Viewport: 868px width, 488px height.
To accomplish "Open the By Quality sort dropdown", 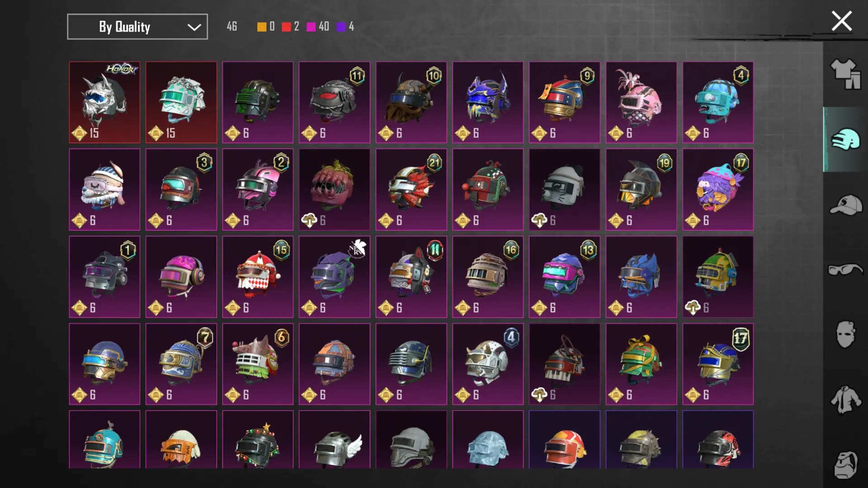I will [x=138, y=27].
